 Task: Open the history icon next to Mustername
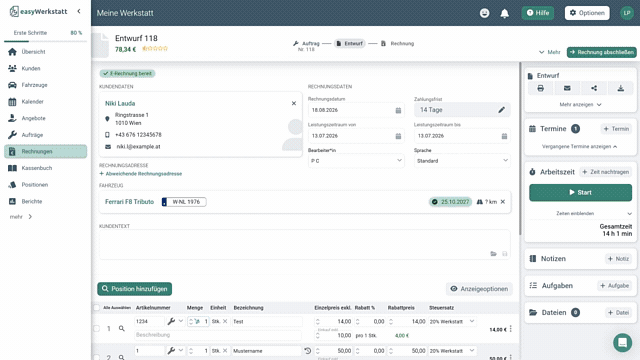point(308,351)
